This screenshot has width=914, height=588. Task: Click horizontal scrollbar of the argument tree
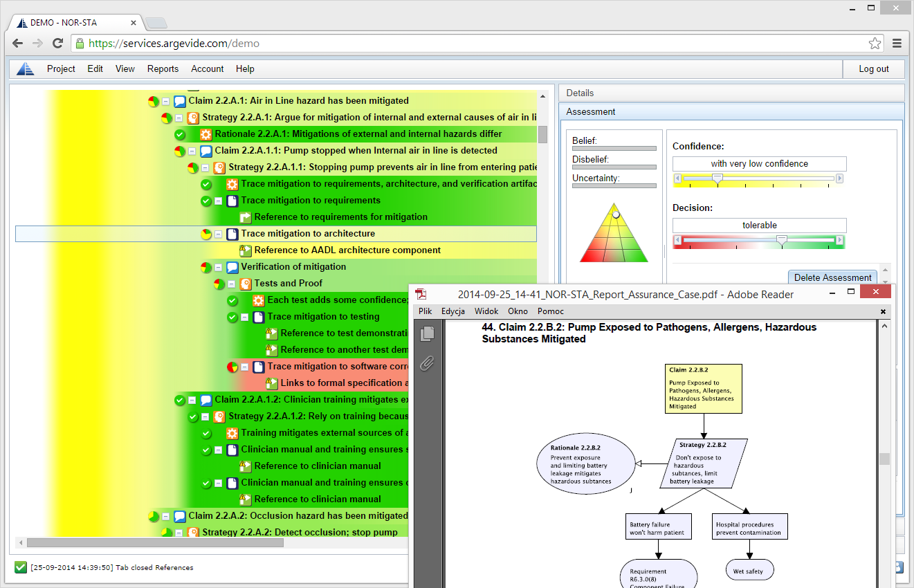(155, 543)
